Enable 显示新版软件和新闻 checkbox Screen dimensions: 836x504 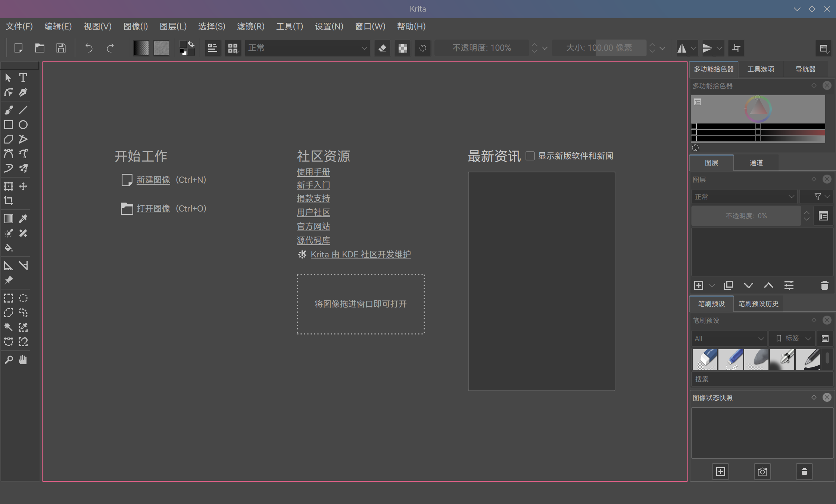tap(530, 156)
